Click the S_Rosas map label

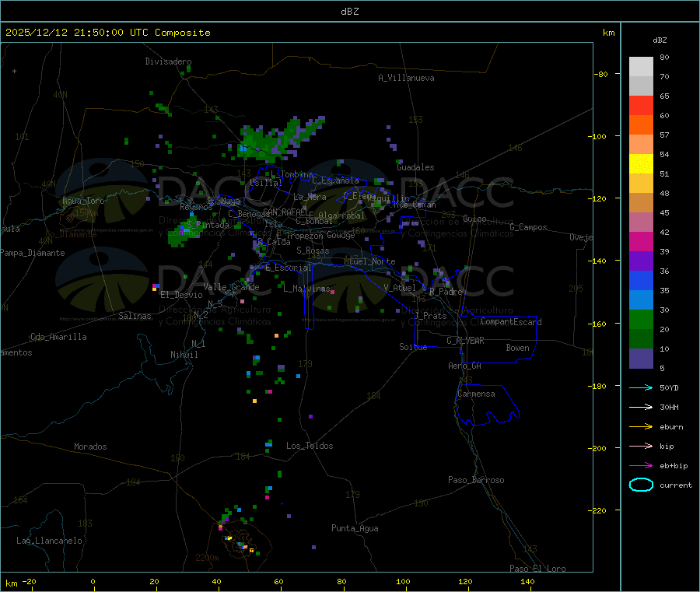(313, 250)
